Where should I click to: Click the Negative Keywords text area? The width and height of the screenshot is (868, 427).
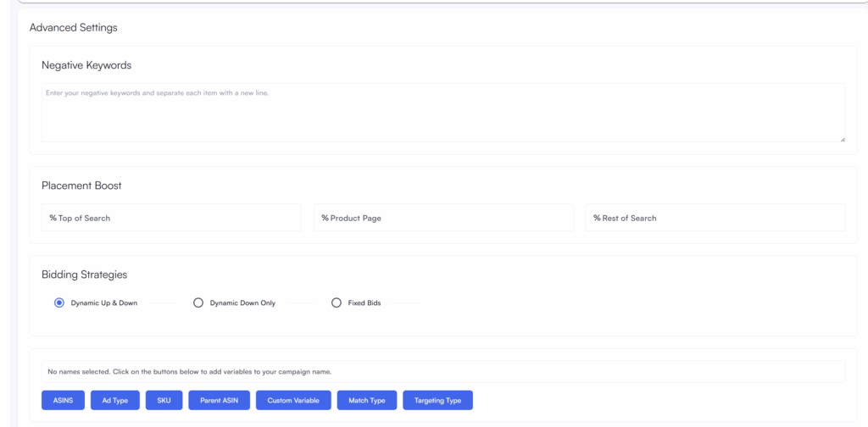[x=442, y=113]
